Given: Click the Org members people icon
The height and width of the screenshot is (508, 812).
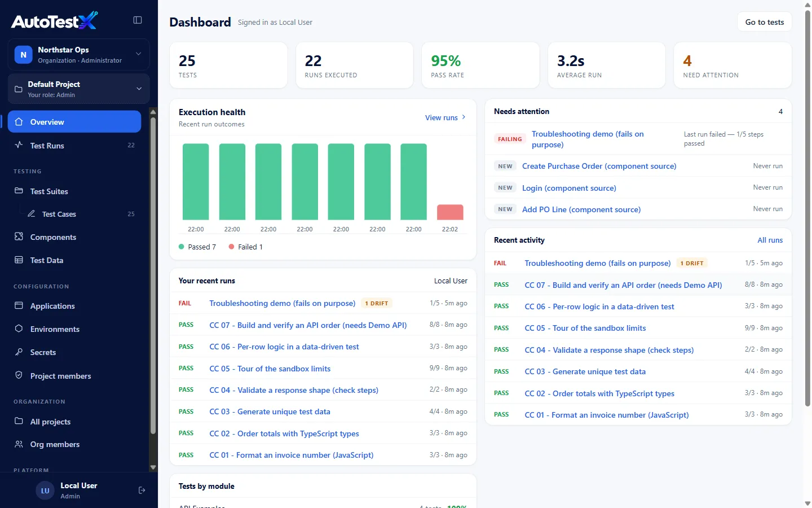Looking at the screenshot, I should pos(19,444).
